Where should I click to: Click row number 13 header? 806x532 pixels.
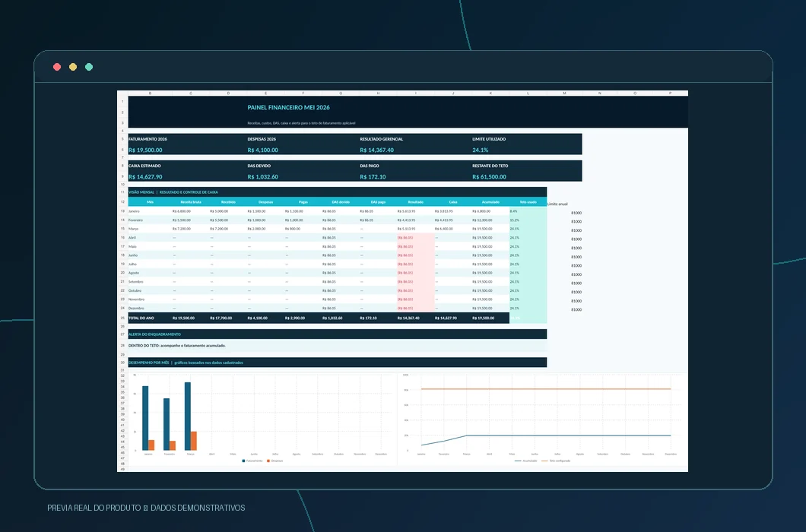(x=122, y=211)
